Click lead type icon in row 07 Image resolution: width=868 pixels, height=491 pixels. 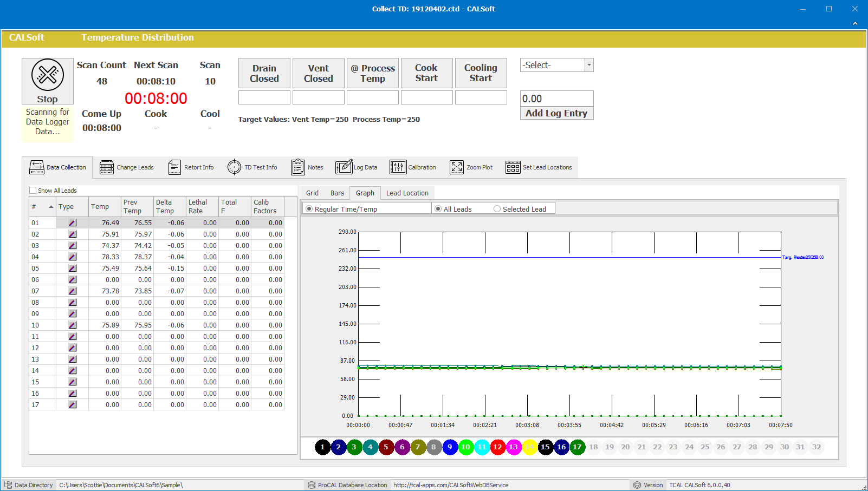pyautogui.click(x=73, y=291)
